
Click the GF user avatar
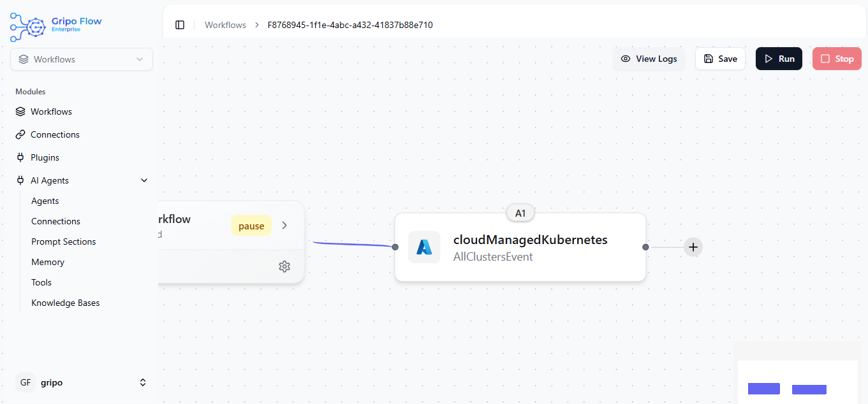pyautogui.click(x=26, y=382)
